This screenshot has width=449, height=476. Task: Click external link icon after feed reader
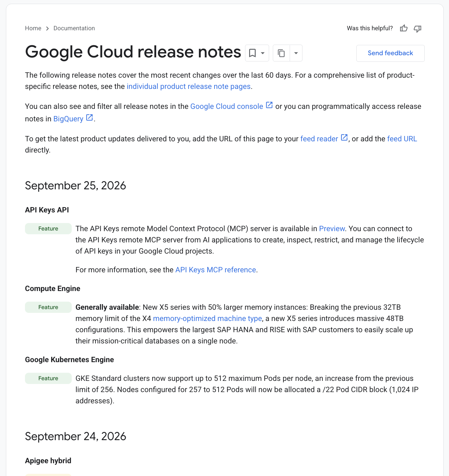pos(344,138)
